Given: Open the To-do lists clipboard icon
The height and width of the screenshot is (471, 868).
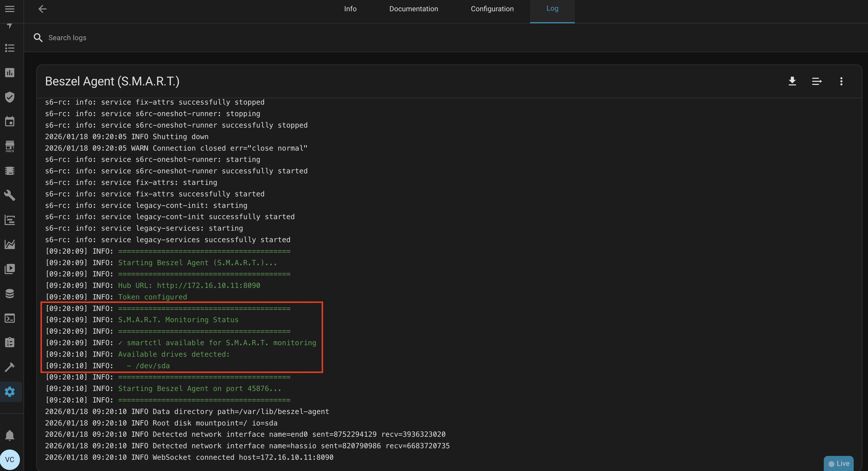Looking at the screenshot, I should click(10, 342).
